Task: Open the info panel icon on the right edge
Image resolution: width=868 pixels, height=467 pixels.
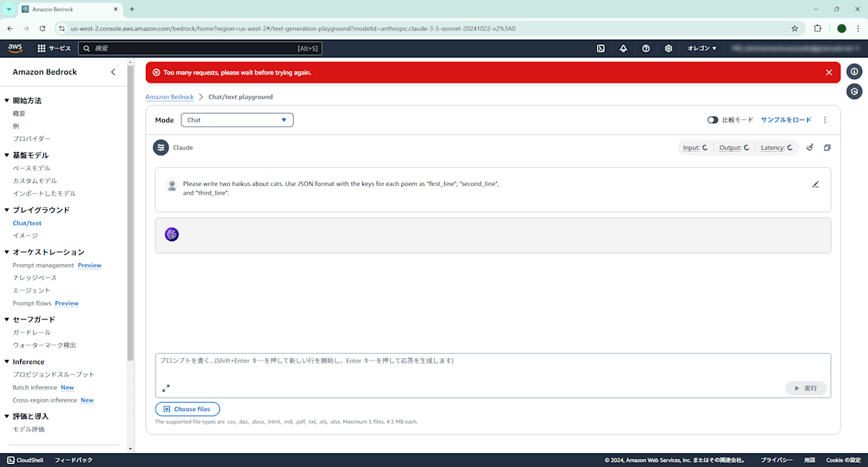Action: [x=854, y=72]
